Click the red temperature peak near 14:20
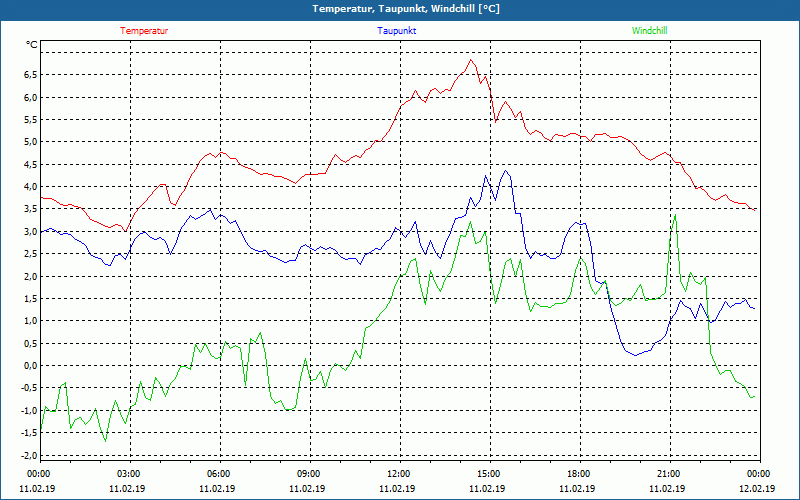Viewport: 800px width, 500px height. pos(470,60)
